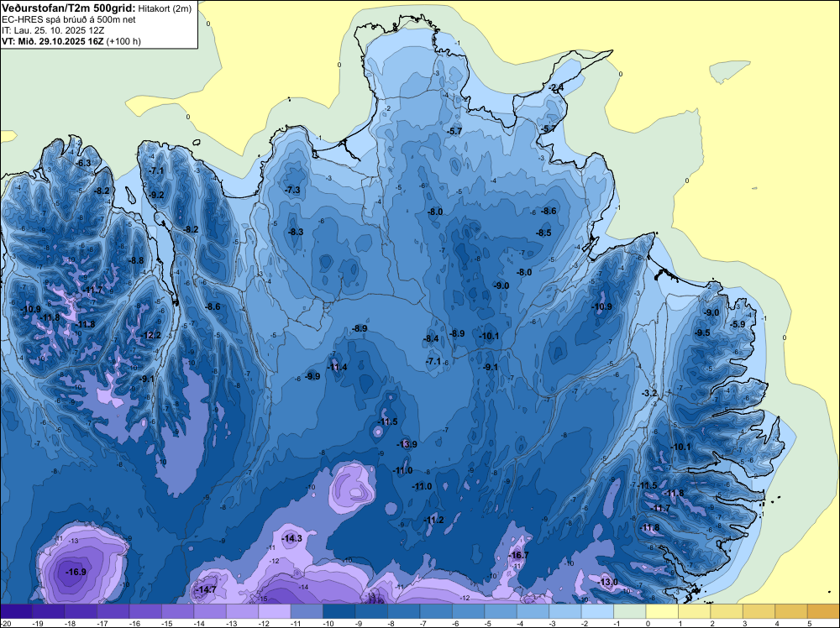The image size is (840, 628).
Task: Click the legend swatch between -10 and -9
Action: (x=339, y=611)
